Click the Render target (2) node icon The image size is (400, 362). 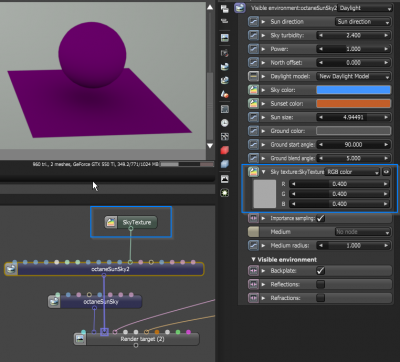coord(80,339)
